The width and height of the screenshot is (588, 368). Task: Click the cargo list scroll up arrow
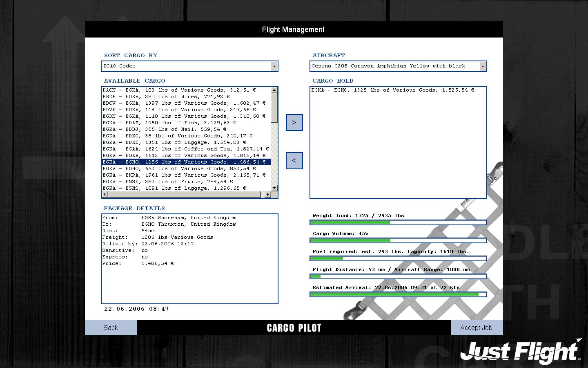[x=274, y=90]
